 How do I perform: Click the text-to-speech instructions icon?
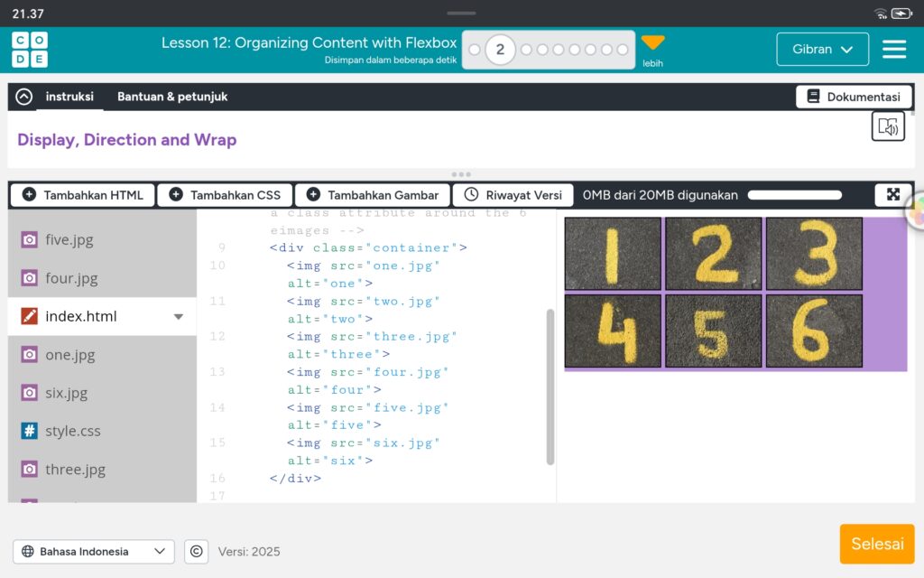(x=888, y=126)
